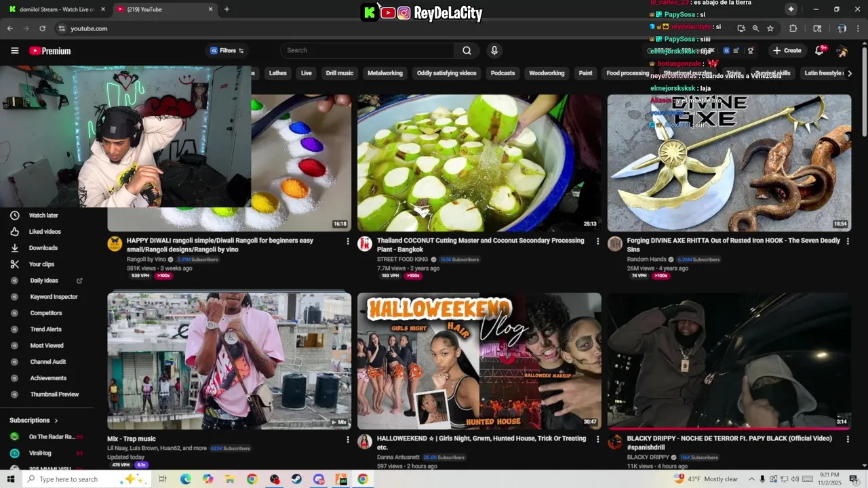
Task: Open Liked videos in sidebar
Action: click(x=45, y=232)
